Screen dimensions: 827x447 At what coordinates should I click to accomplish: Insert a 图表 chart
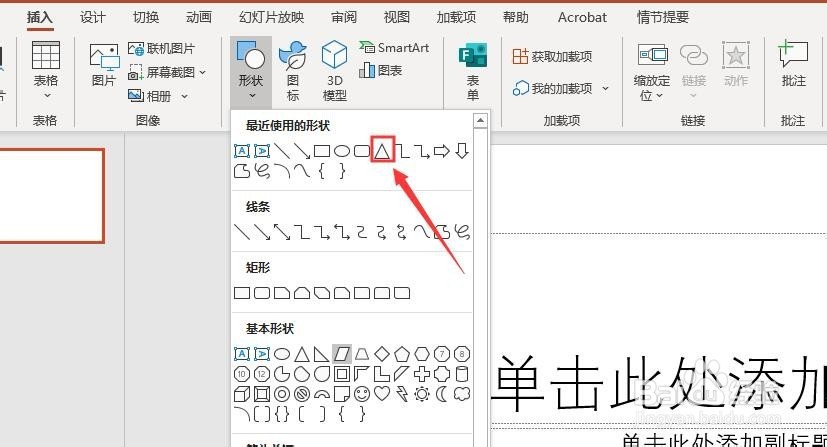coord(381,70)
